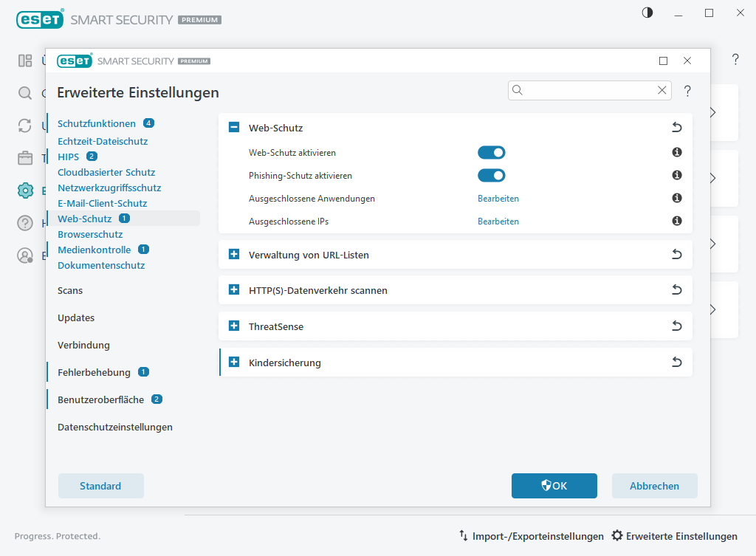The image size is (756, 556).
Task: Click the Abbrechen button
Action: pos(654,486)
